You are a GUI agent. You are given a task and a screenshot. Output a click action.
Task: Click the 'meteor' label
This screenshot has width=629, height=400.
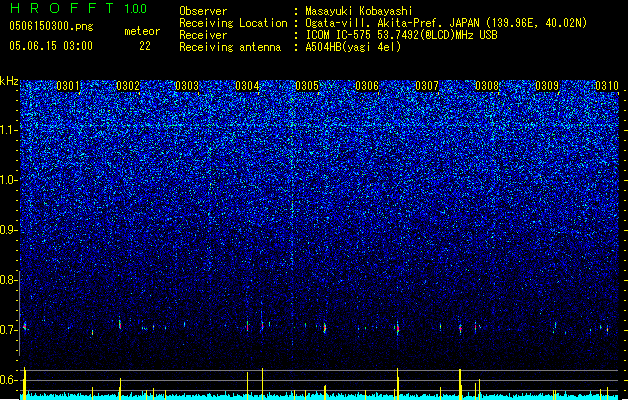pos(142,31)
